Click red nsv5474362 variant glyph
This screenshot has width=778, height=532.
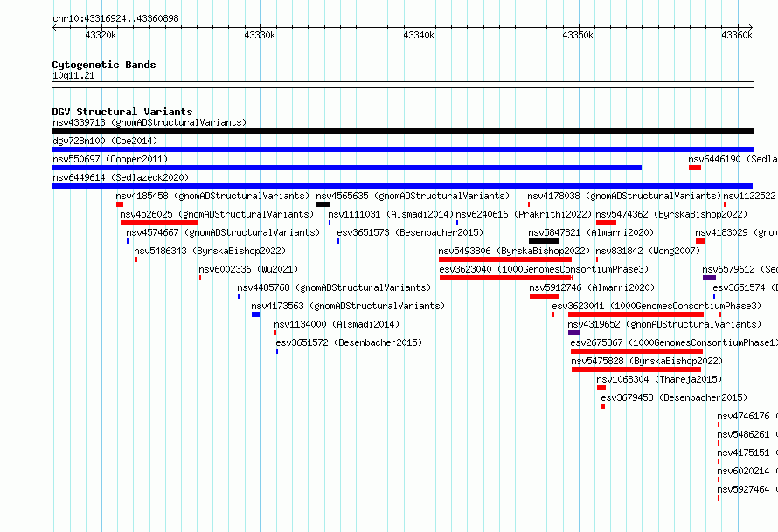click(x=606, y=223)
